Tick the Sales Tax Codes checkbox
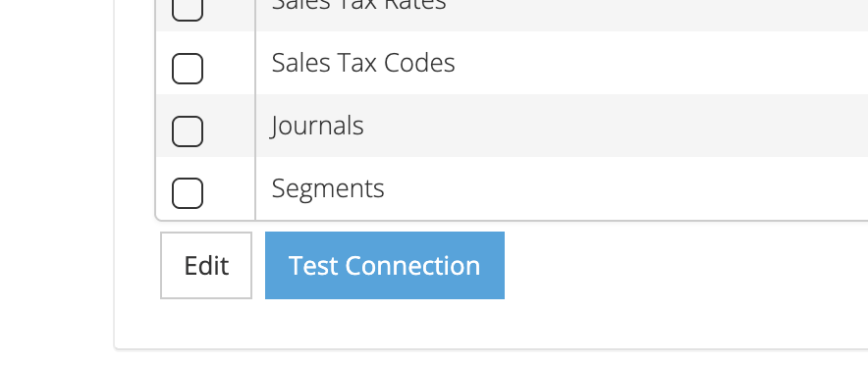Screen dimensions: 868x365 (188, 69)
